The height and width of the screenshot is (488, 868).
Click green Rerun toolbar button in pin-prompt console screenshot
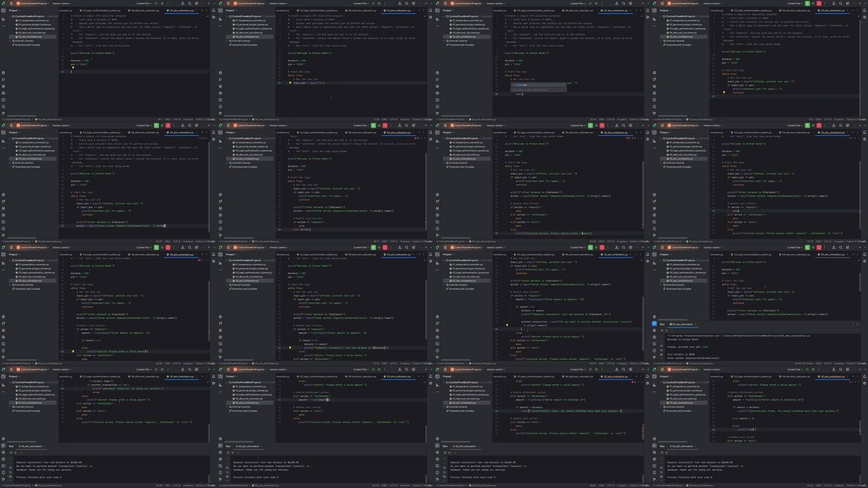pyautogui.click(x=807, y=247)
